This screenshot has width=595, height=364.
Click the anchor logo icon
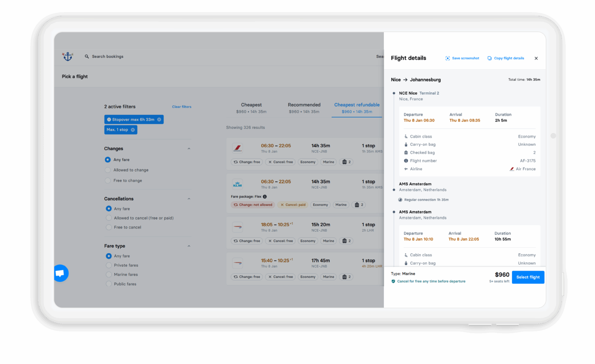tap(68, 56)
